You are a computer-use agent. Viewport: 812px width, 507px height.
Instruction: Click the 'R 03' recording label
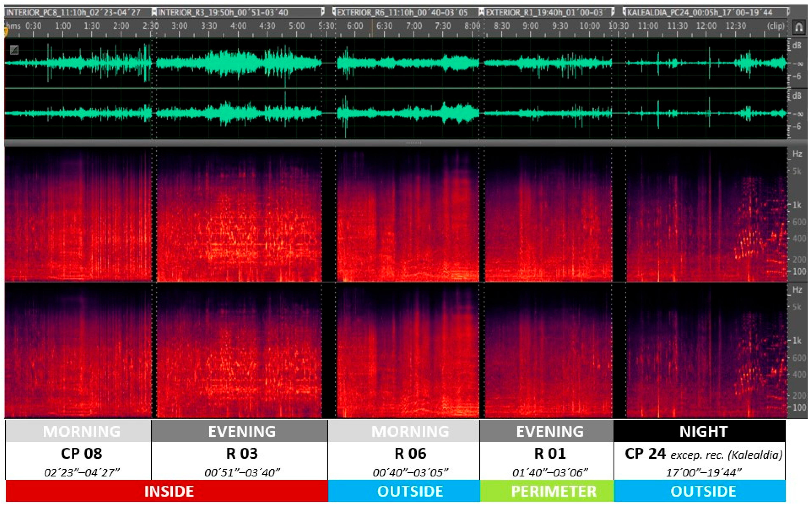pos(242,454)
